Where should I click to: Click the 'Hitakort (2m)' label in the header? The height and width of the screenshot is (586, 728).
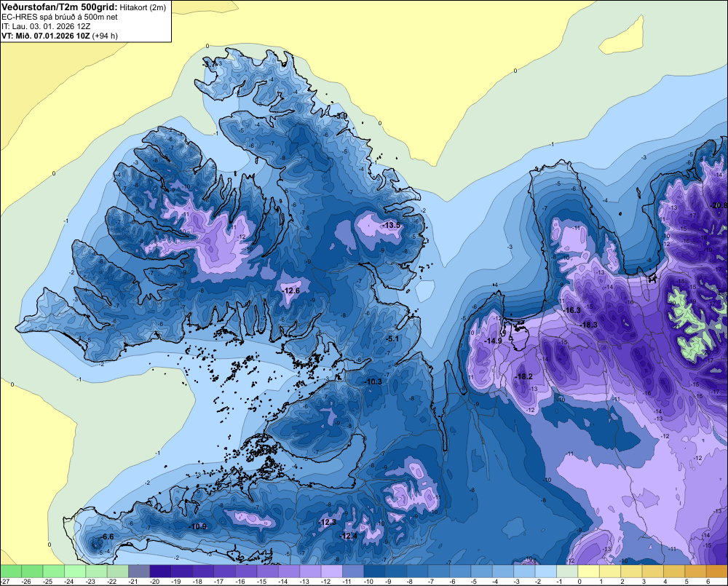143,7
